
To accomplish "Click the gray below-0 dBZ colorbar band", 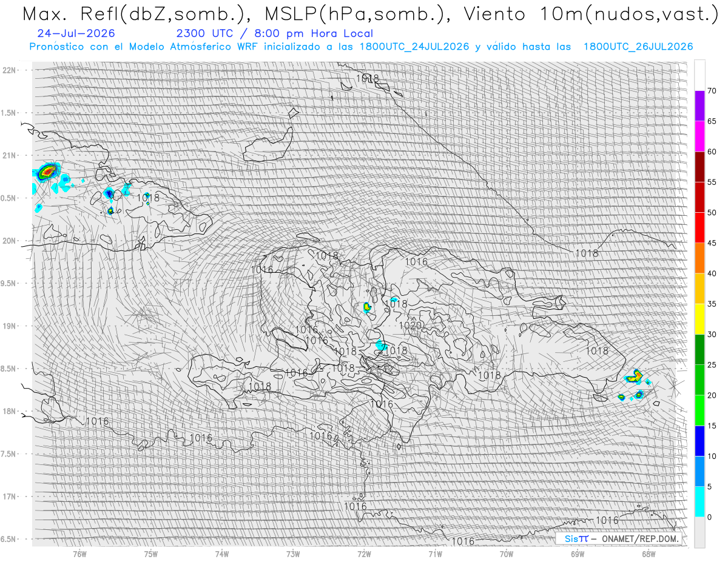I will (x=699, y=532).
